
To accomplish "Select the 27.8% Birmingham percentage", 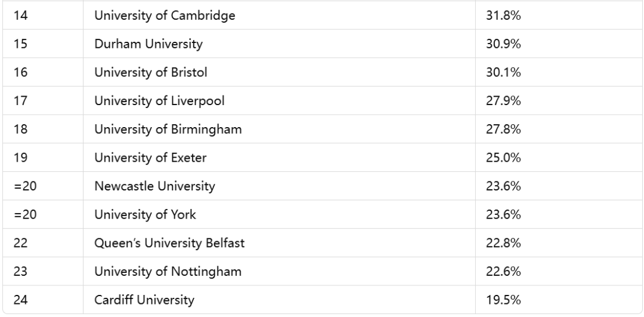I will tap(503, 129).
